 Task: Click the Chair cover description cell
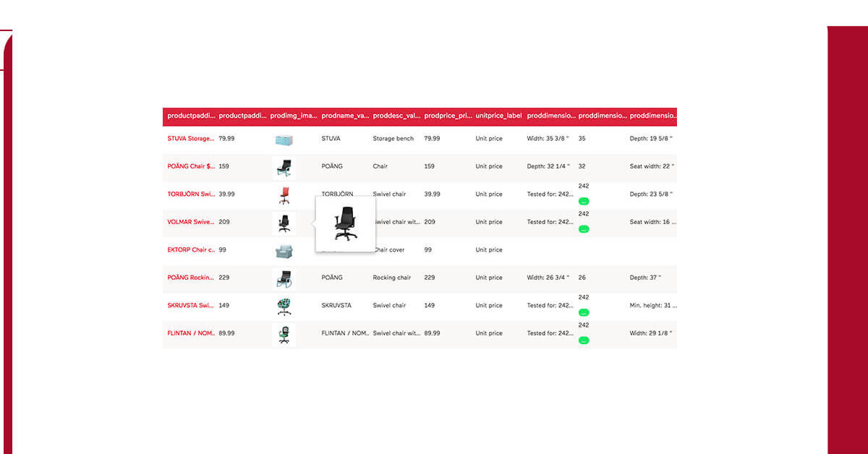[389, 249]
